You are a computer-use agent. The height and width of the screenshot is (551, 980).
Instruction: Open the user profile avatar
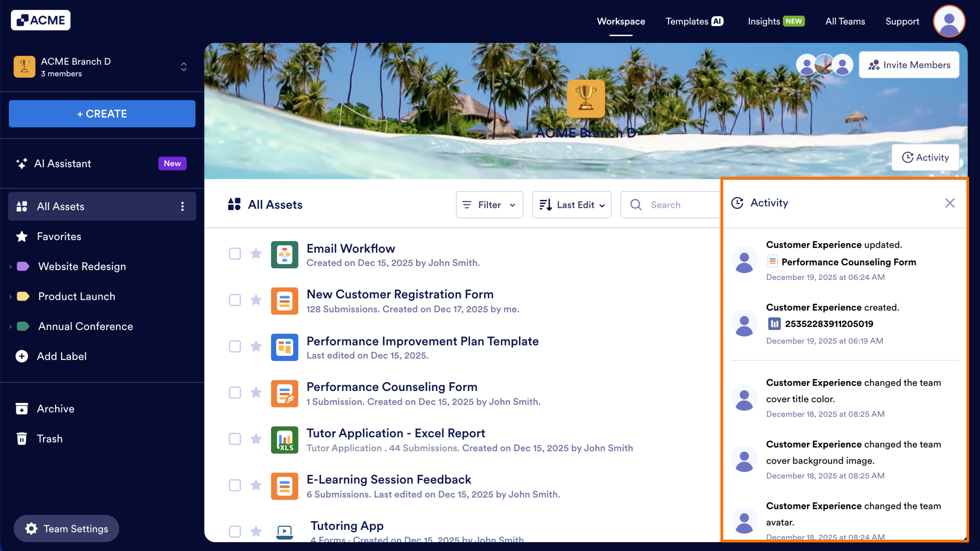[949, 21]
